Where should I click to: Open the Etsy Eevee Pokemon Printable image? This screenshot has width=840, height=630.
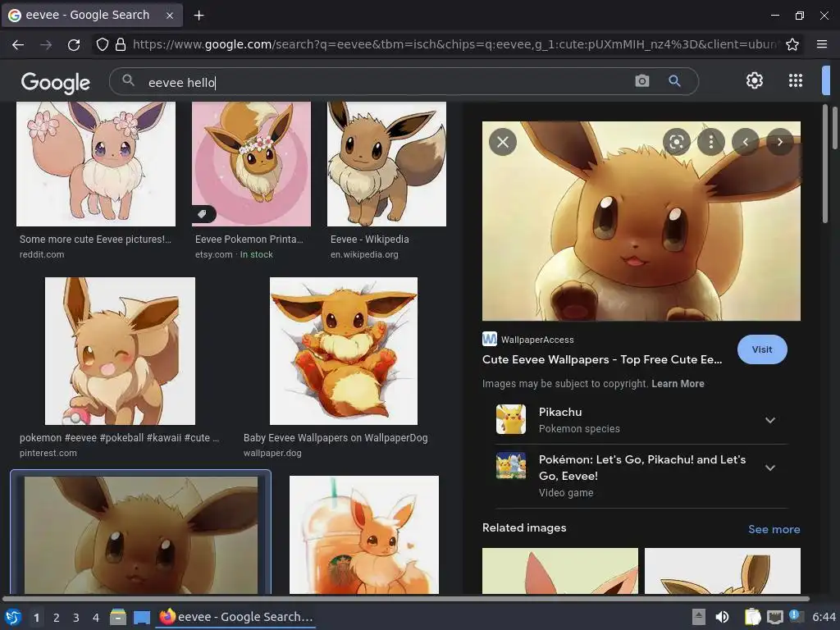point(251,164)
